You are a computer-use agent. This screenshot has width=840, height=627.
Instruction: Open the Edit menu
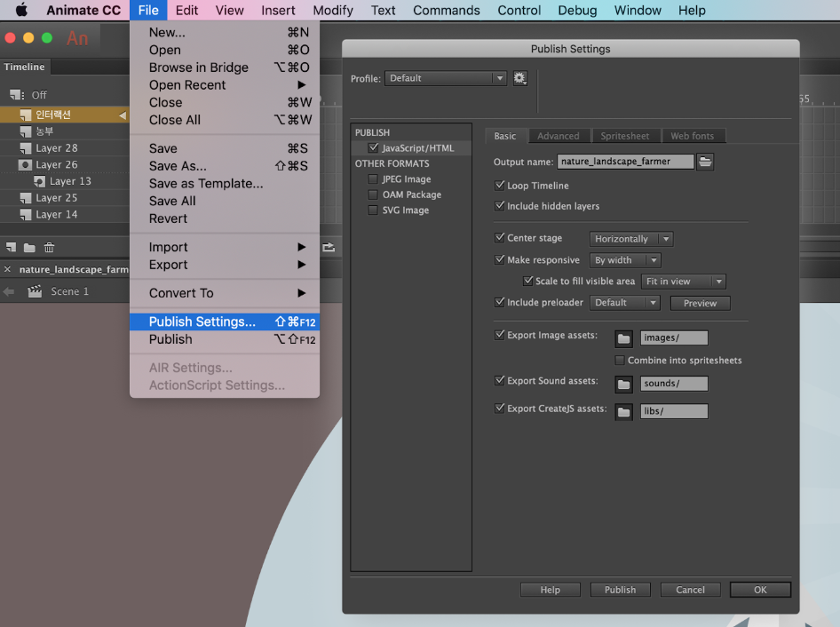click(186, 10)
